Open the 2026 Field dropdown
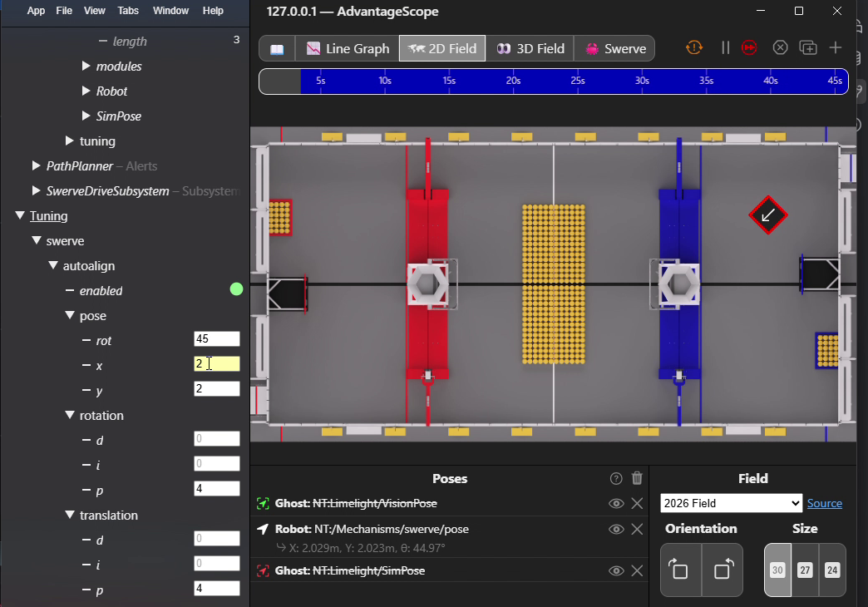868x607 pixels. [731, 503]
